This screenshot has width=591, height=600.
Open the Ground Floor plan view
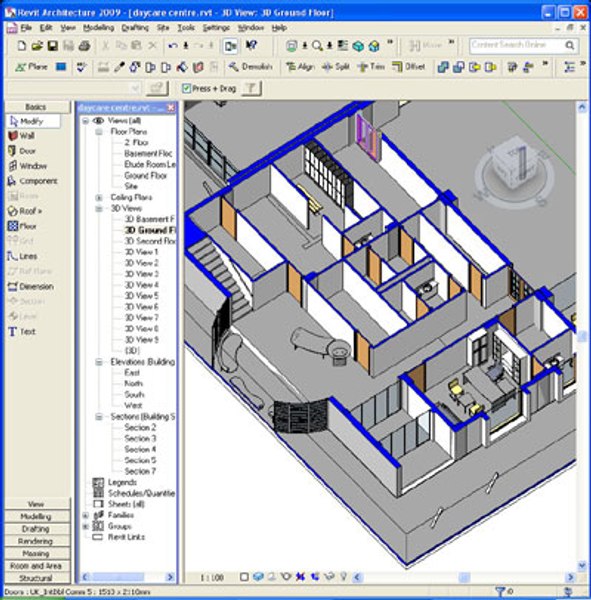click(145, 176)
